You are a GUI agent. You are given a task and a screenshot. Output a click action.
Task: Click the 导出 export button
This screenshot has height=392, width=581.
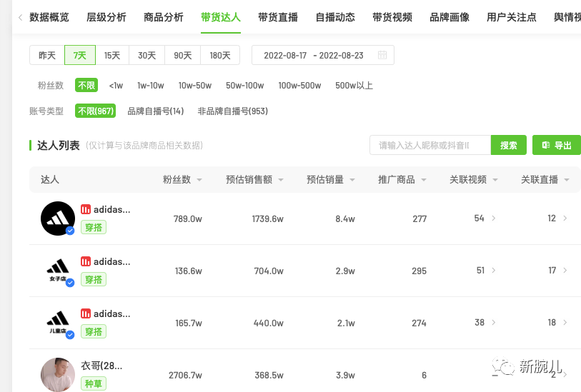(x=557, y=145)
